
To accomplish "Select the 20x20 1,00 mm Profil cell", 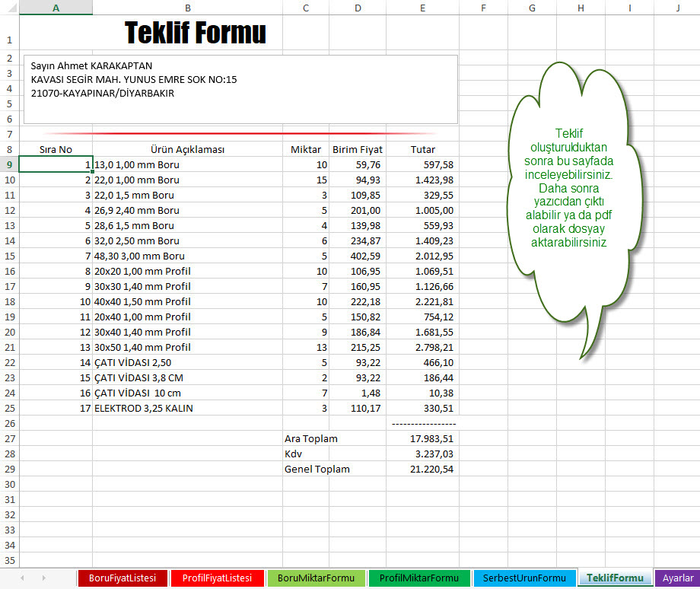I will tap(187, 271).
